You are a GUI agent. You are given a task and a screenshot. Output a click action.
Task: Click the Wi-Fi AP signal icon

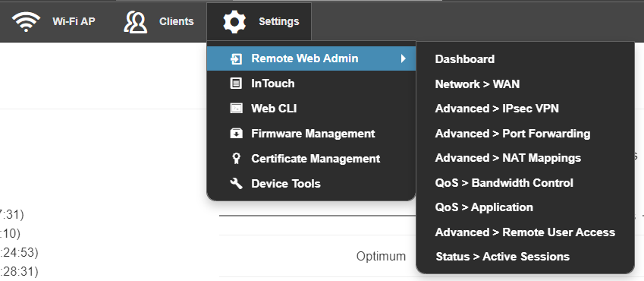pyautogui.click(x=26, y=21)
